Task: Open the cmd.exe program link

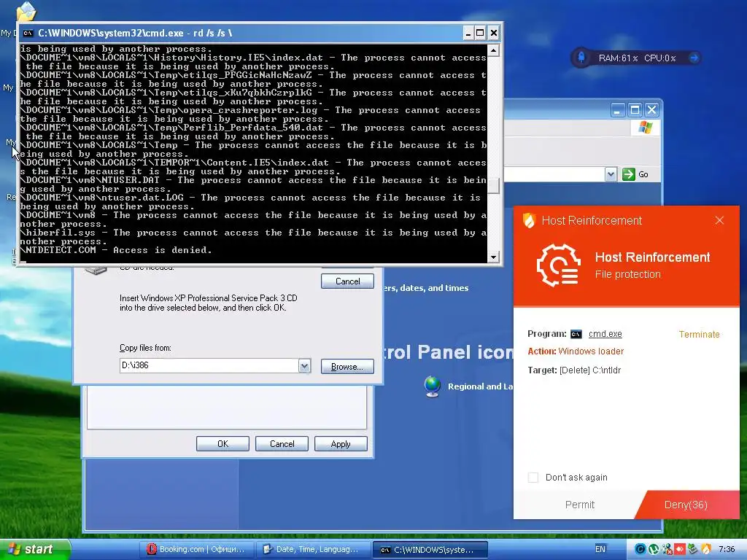Action: (x=605, y=334)
